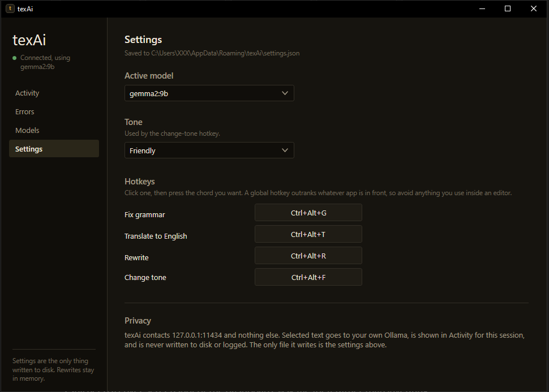
Task: Click 'Used by the change-tone hotkey.' description
Action: click(172, 133)
